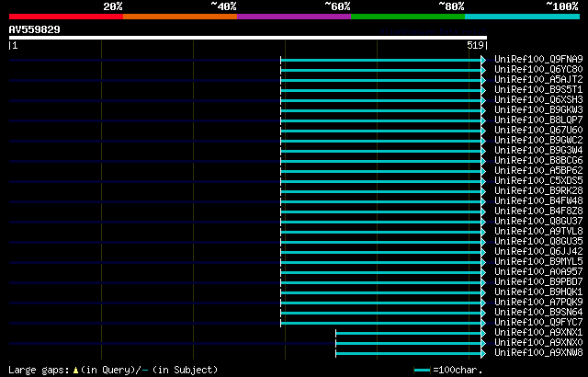This screenshot has height=377, width=588.
Task: Click the arrowhead ending the UniRef100_B9GWC2 alignment
Action: click(x=483, y=141)
